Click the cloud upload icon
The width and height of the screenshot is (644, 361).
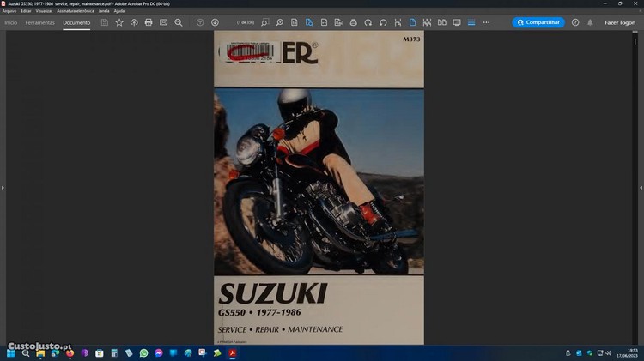tap(134, 22)
